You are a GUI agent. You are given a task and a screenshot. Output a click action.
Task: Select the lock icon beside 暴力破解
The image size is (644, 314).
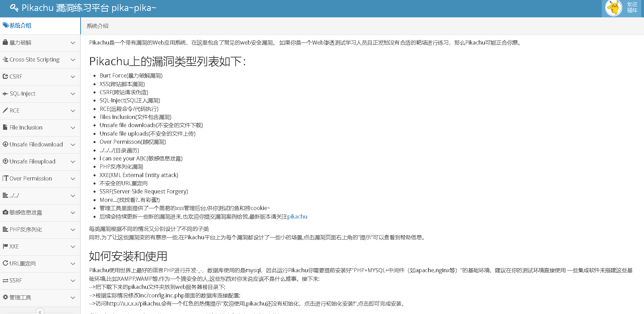pyautogui.click(x=5, y=42)
